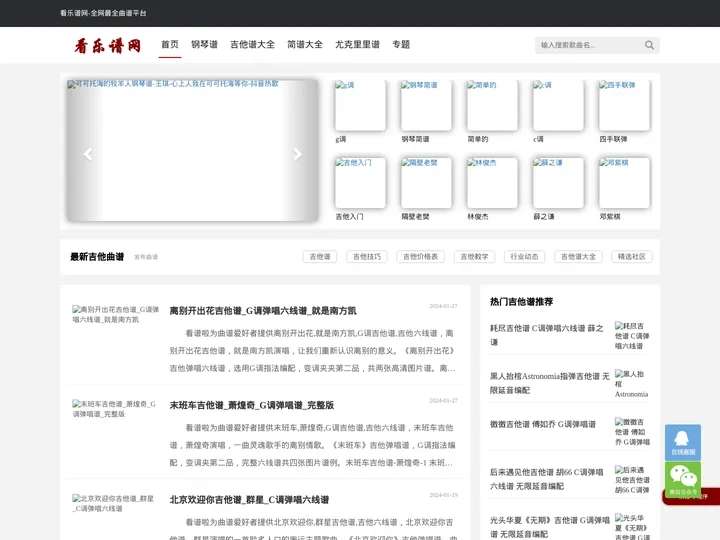Click the 精选社区 tag button
The height and width of the screenshot is (540, 720).
point(632,257)
